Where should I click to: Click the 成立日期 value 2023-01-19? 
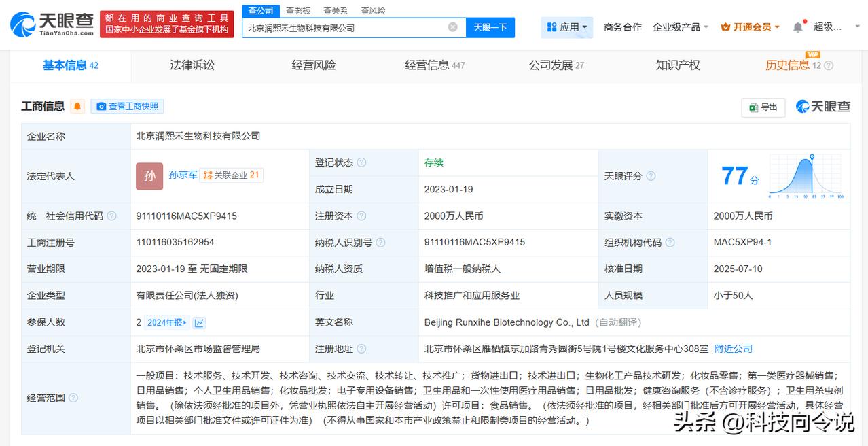[449, 189]
